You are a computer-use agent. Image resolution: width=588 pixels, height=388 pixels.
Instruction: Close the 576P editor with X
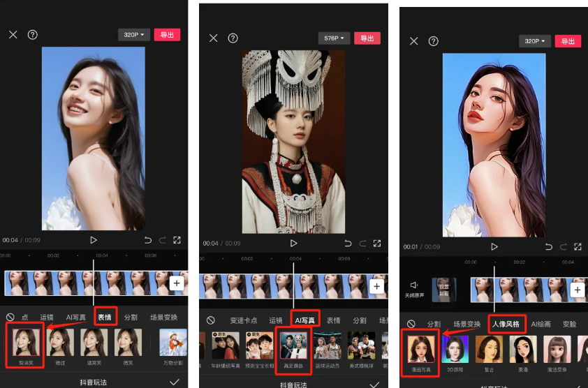pyautogui.click(x=214, y=38)
